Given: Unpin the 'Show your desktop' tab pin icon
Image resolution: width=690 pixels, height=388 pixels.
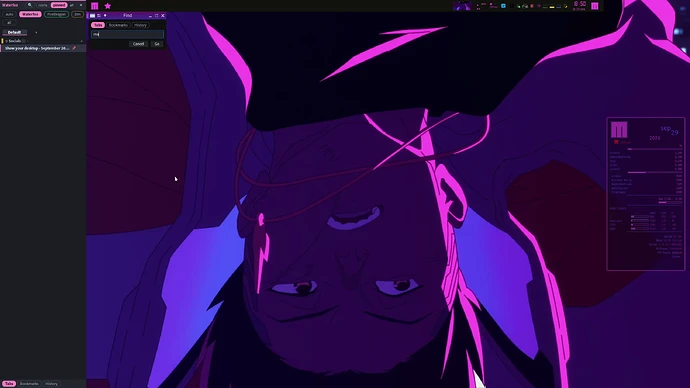Looking at the screenshot, I should [x=74, y=48].
